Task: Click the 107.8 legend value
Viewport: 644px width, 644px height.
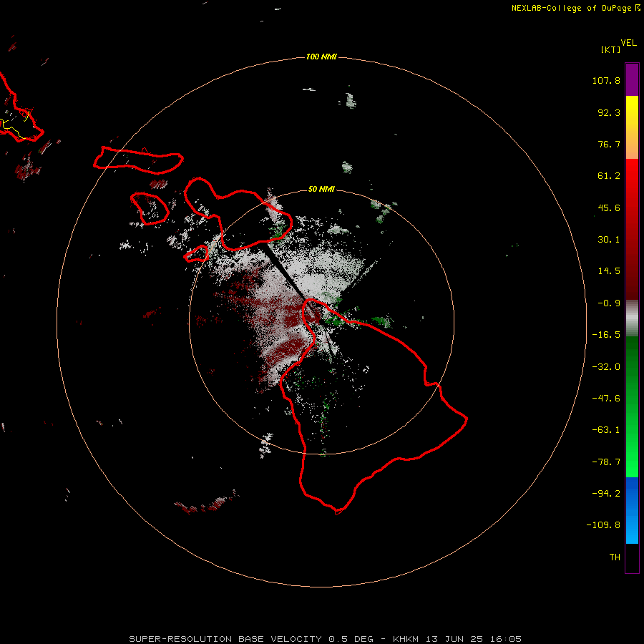Action: click(606, 80)
